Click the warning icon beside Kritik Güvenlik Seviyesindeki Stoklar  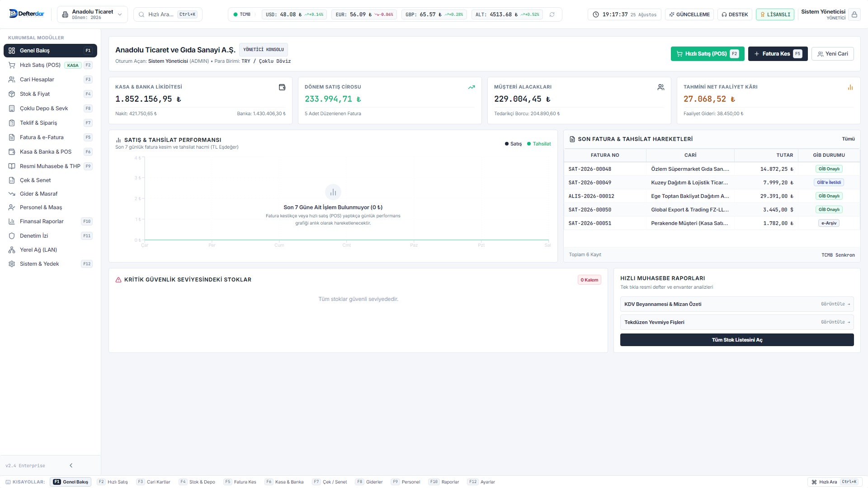click(x=118, y=280)
